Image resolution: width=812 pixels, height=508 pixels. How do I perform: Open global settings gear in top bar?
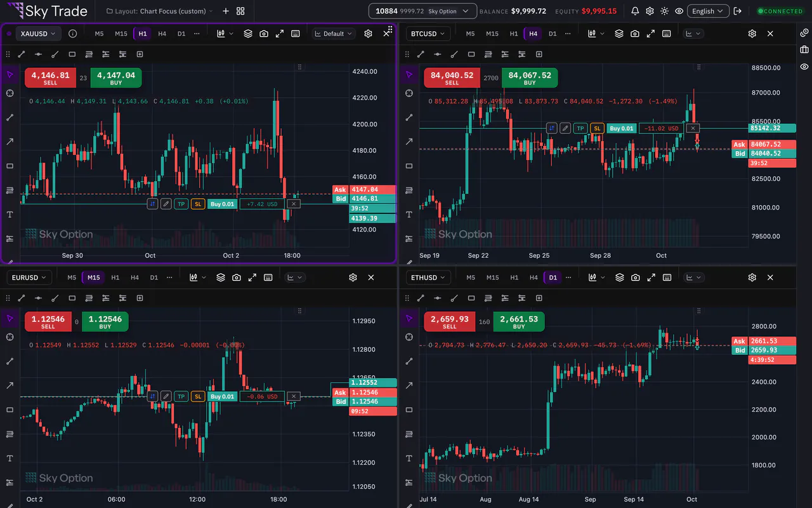coord(650,11)
